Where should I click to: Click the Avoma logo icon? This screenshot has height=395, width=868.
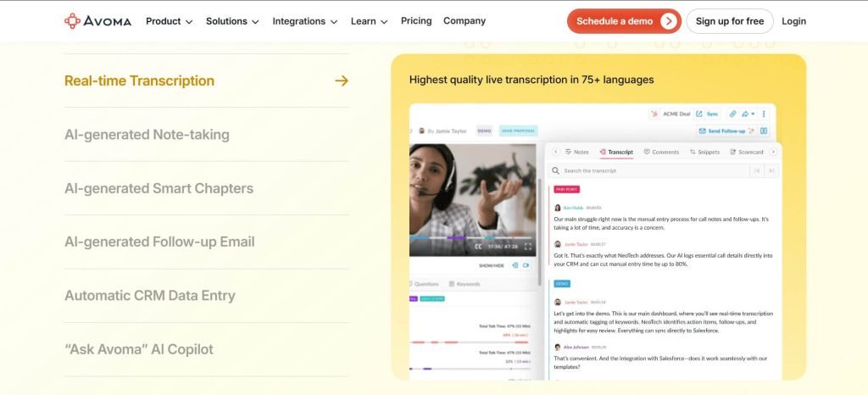[72, 21]
